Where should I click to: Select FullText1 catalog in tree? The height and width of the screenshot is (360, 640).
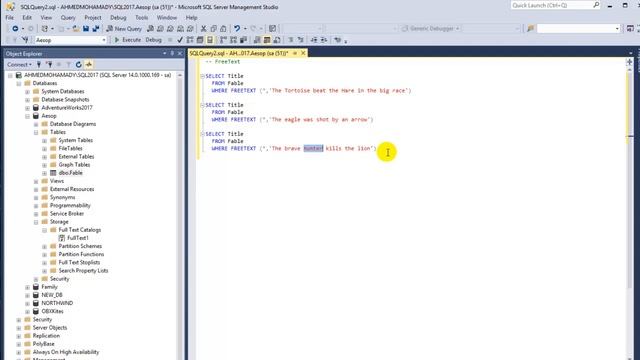click(x=78, y=238)
